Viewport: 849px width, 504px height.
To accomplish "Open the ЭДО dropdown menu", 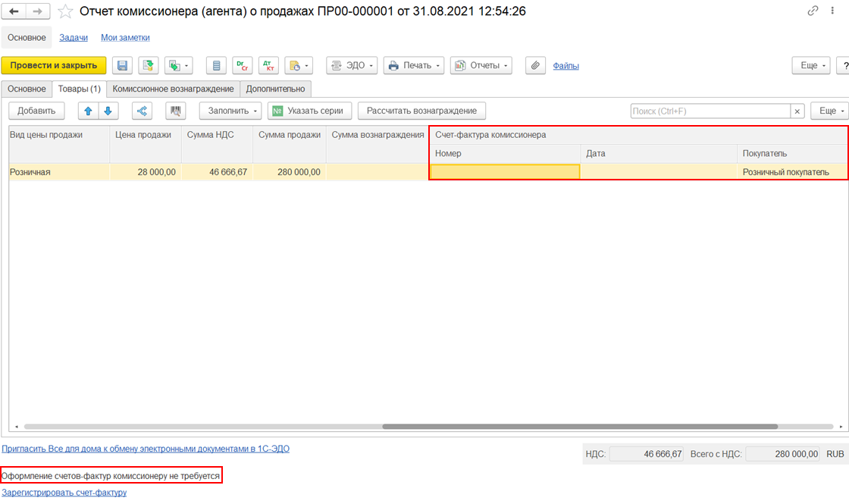I will coord(352,65).
